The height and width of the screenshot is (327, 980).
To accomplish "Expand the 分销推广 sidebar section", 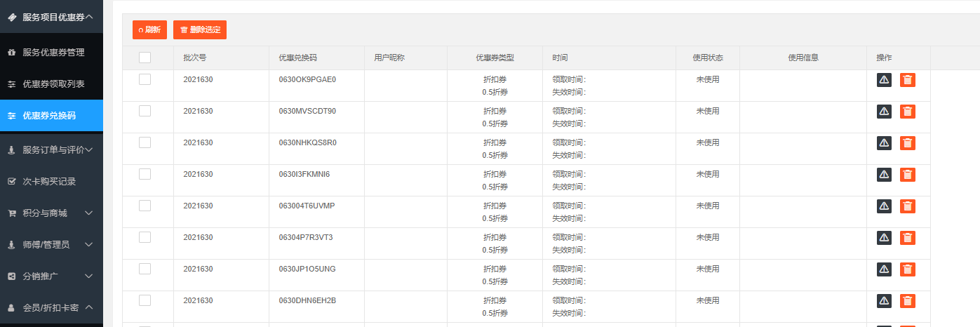I will [x=51, y=276].
